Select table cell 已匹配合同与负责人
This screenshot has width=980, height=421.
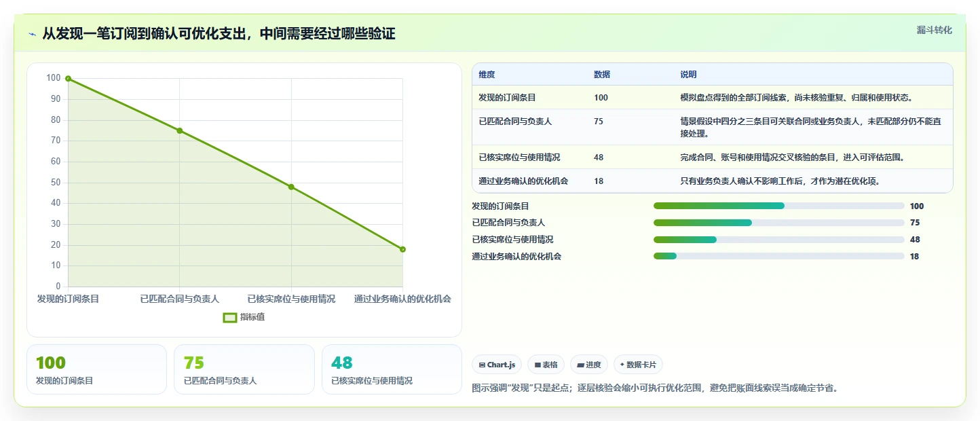coord(515,122)
